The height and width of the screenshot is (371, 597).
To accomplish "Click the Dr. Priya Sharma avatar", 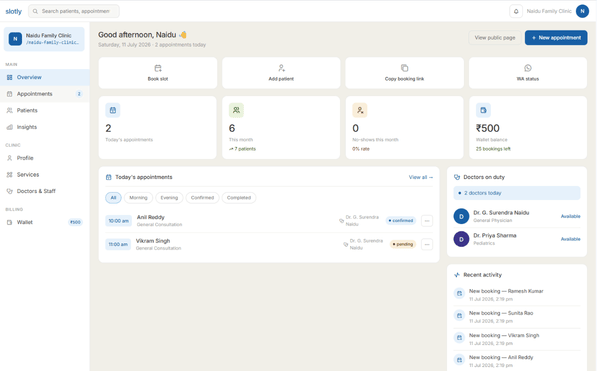I will coord(461,239).
